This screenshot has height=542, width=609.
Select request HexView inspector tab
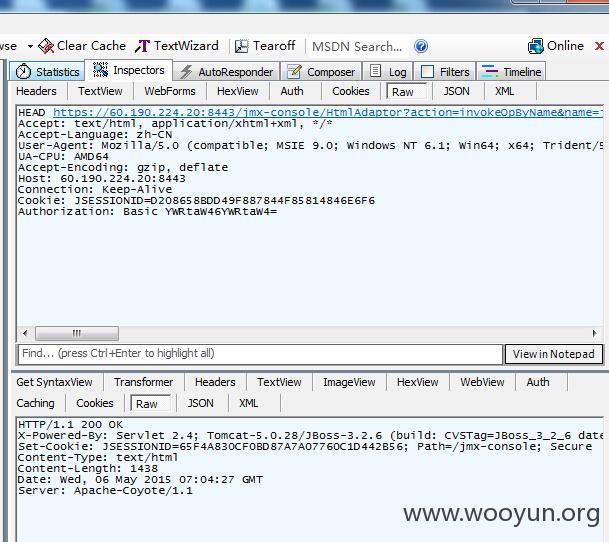237,91
